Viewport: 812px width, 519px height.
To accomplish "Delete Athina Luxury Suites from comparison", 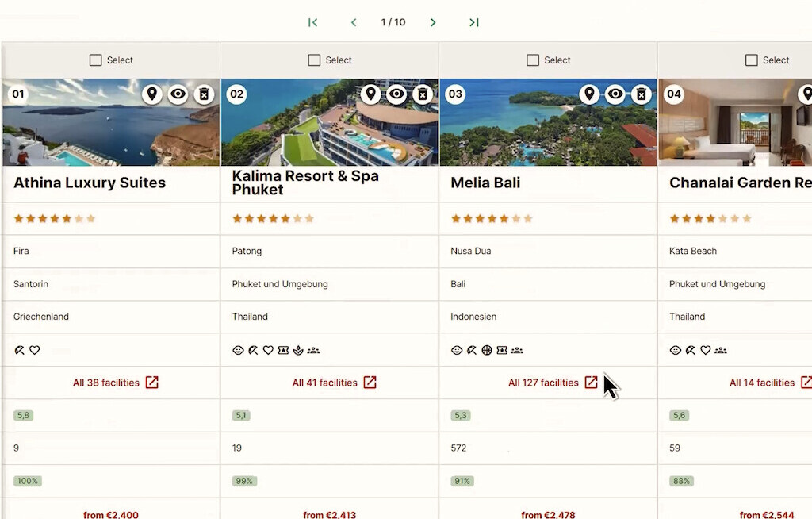I will click(x=204, y=94).
